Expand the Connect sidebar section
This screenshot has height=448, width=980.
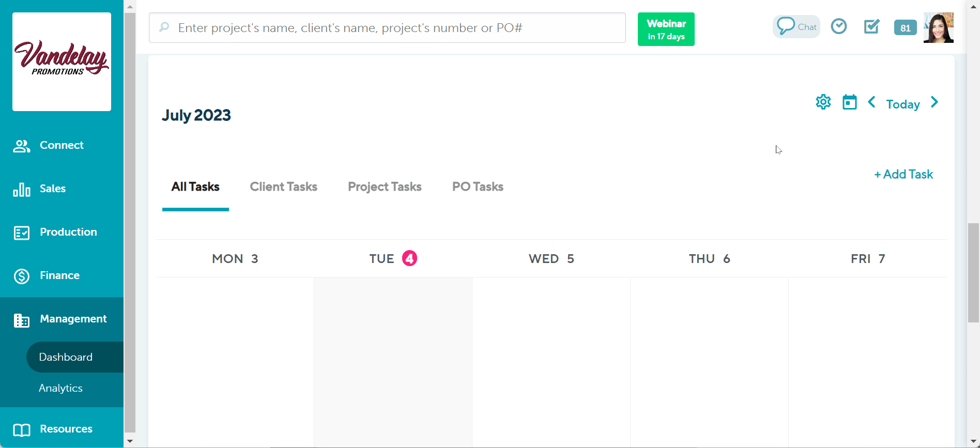tap(62, 145)
